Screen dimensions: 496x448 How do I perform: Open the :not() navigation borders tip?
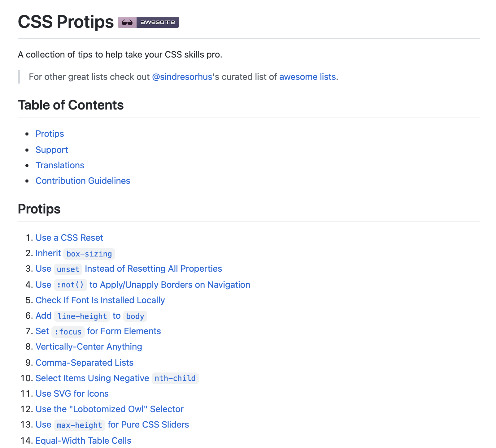pyautogui.click(x=143, y=285)
